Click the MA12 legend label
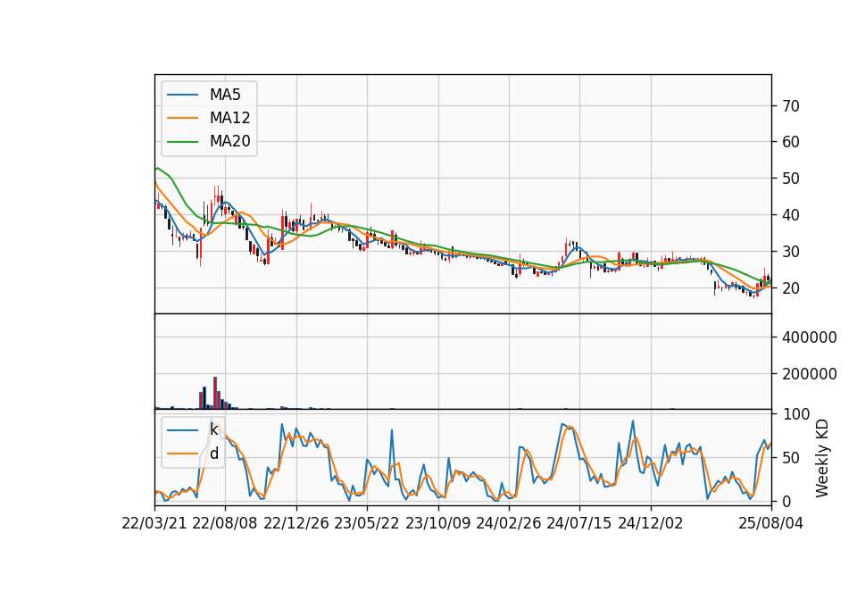 [229, 118]
